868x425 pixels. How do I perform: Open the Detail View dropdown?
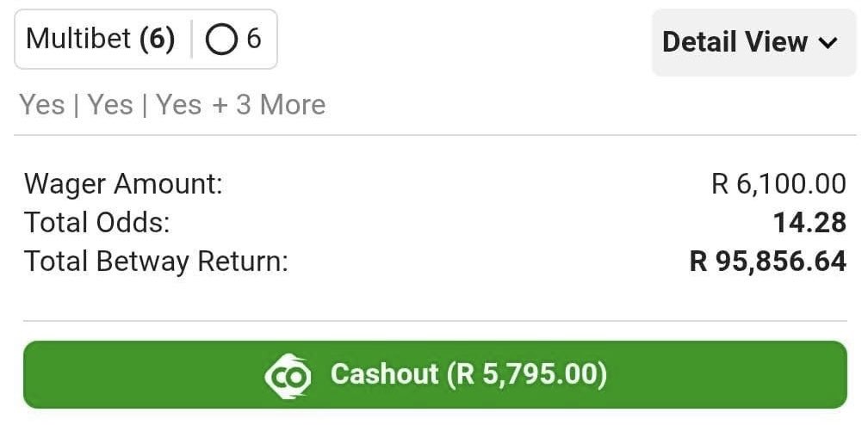753,43
